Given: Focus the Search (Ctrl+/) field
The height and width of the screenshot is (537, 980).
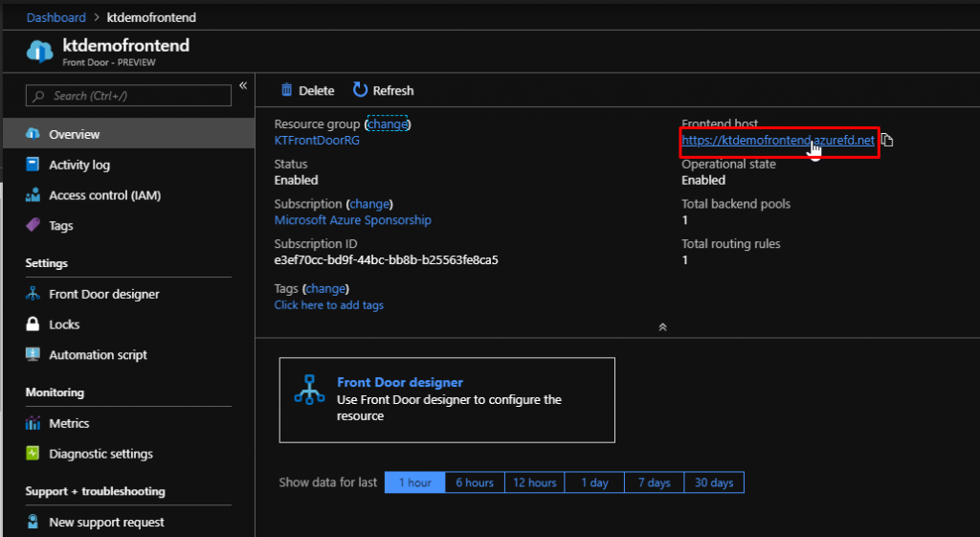Looking at the screenshot, I should [x=128, y=96].
